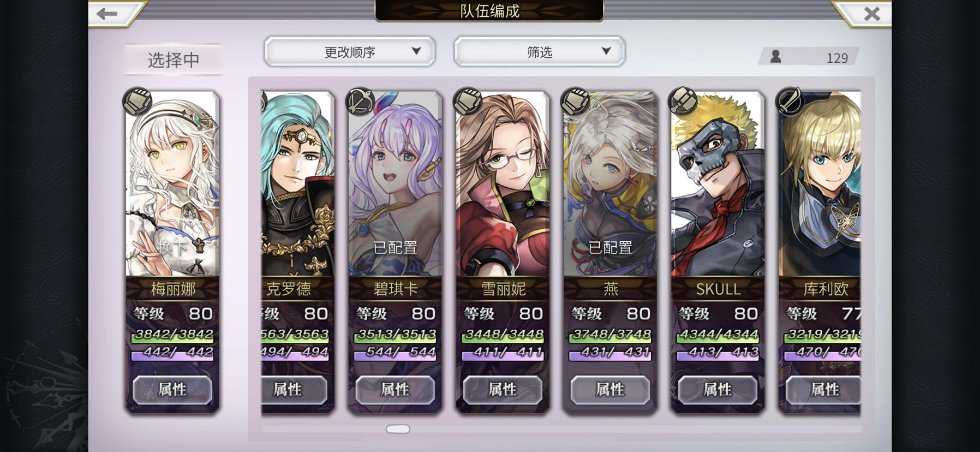Click the sword class icon on 库利欧's card

790,102
